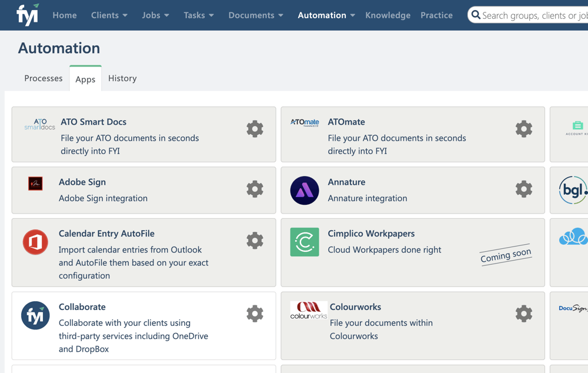Click the search groups, clients field
The image size is (588, 373).
tap(532, 15)
